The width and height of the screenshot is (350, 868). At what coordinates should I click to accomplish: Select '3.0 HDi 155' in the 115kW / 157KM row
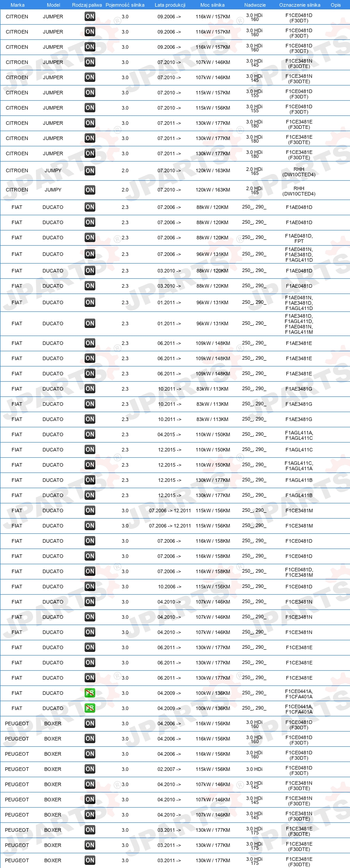254,93
